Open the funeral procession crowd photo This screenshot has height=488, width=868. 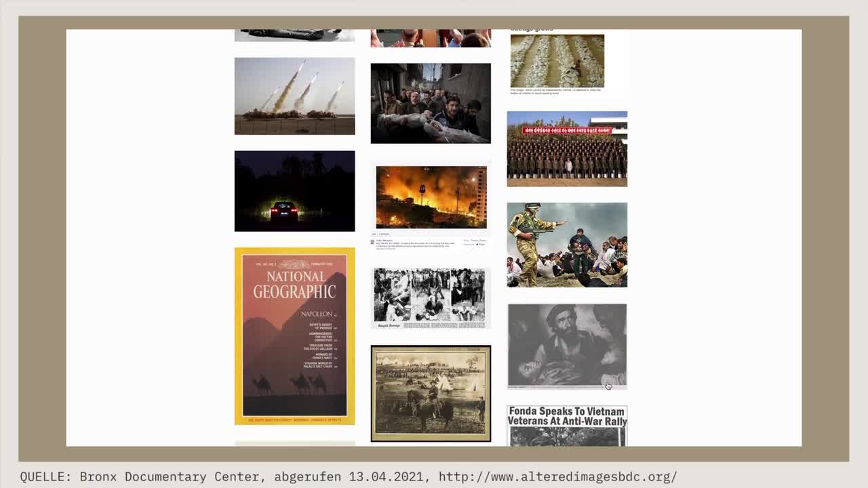431,103
